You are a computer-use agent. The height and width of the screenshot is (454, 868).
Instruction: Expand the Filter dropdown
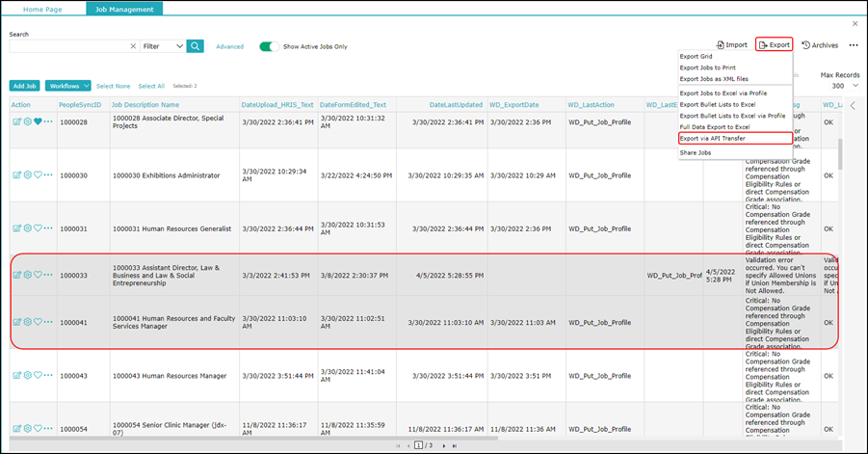coord(162,46)
